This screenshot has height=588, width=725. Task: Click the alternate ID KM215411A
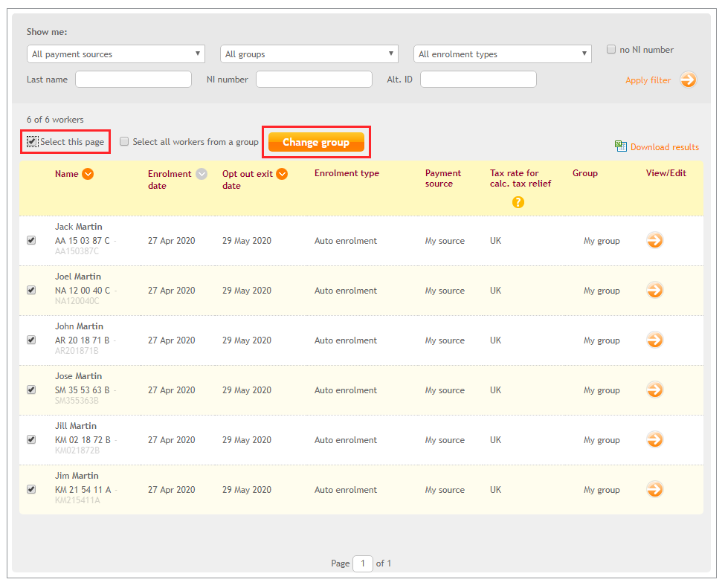[77, 500]
